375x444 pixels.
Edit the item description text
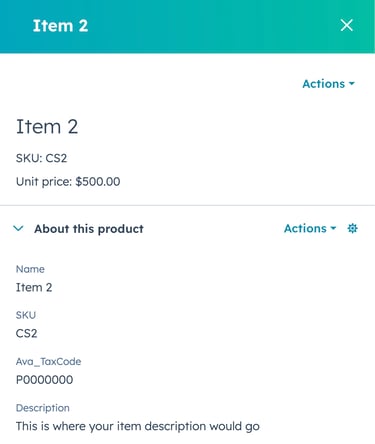(x=138, y=426)
